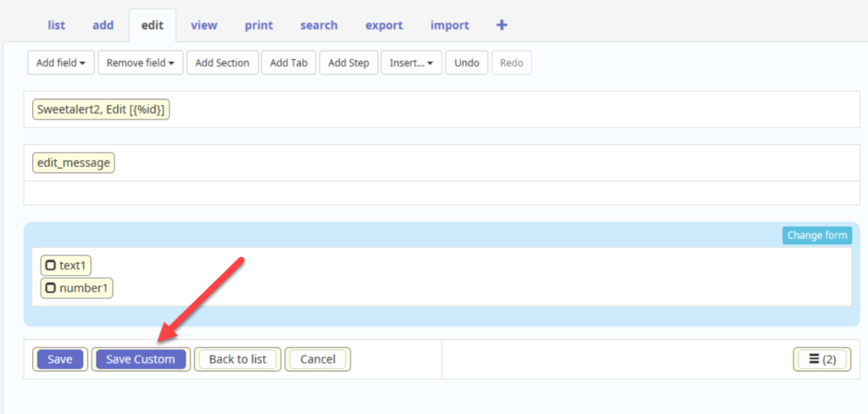Switch to the export tab

384,25
